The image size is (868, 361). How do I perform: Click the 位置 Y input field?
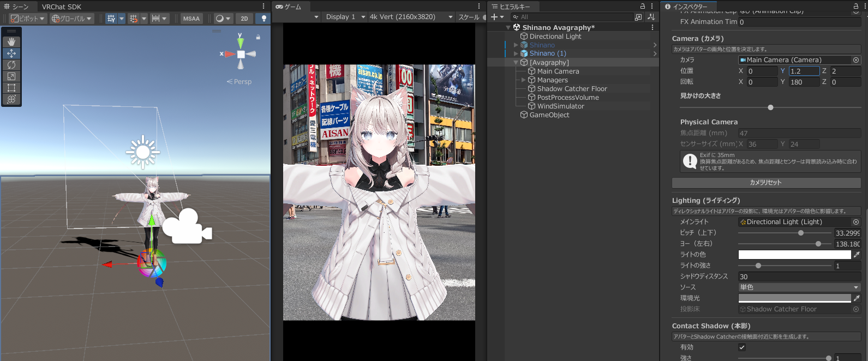pyautogui.click(x=804, y=71)
